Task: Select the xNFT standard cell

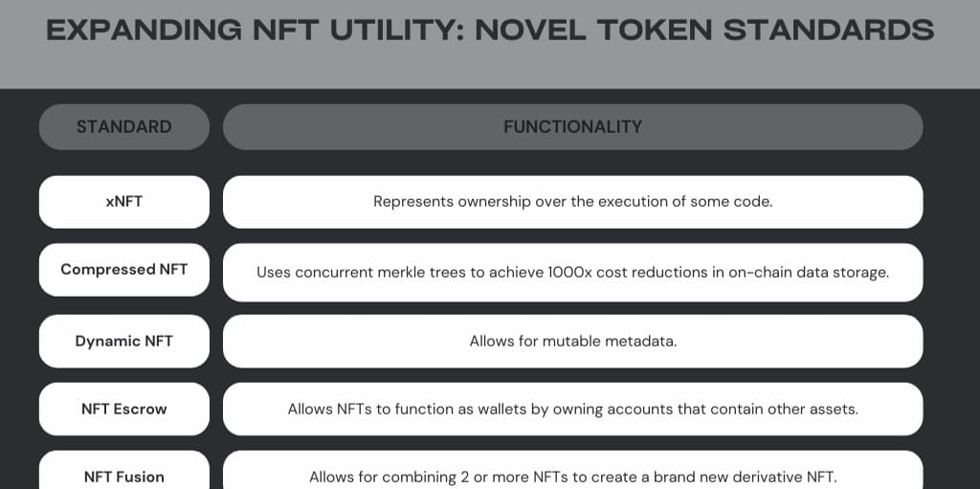Action: (x=124, y=202)
